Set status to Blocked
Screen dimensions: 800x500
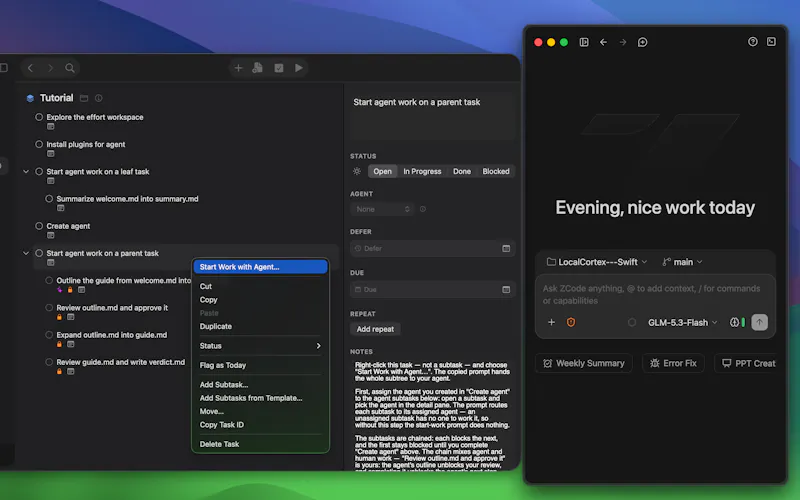point(496,171)
